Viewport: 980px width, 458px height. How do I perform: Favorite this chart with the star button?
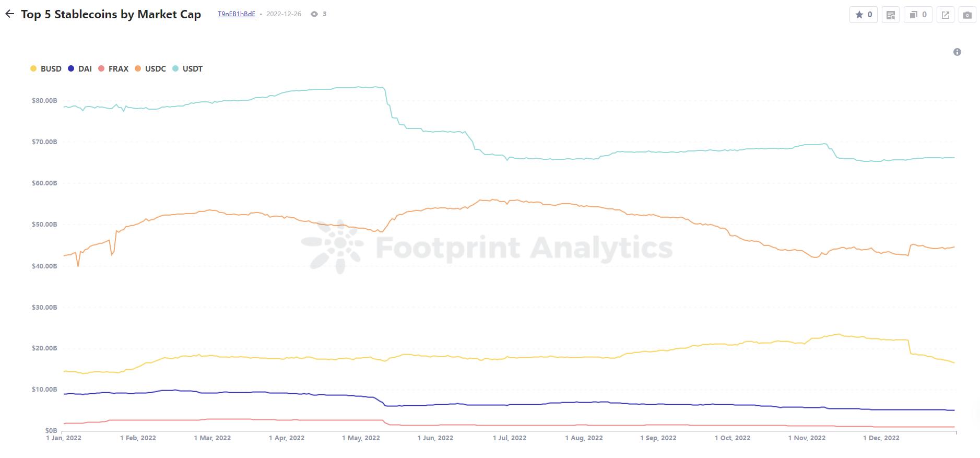[x=864, y=15]
